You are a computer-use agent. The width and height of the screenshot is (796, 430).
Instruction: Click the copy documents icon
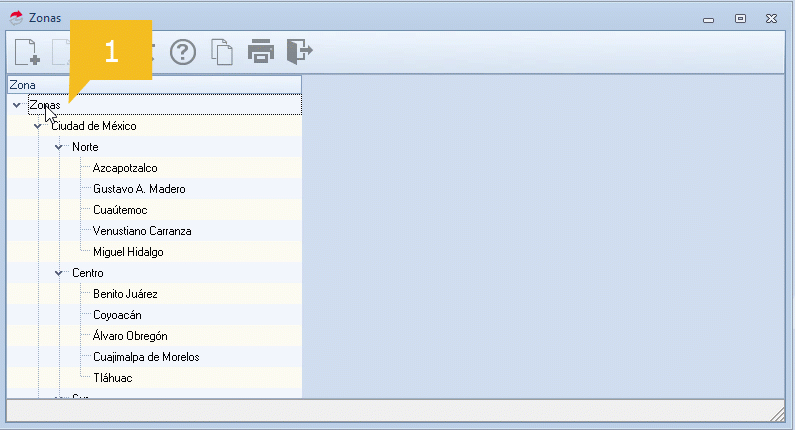pos(221,52)
